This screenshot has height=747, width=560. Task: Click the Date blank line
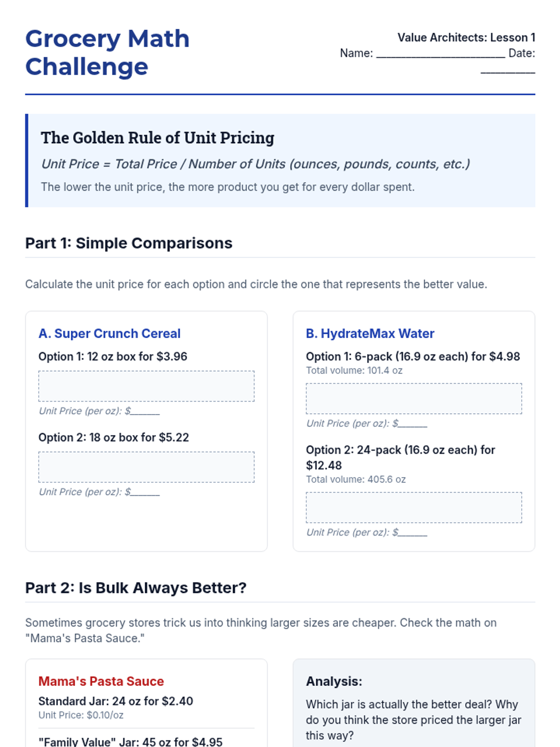click(x=508, y=70)
